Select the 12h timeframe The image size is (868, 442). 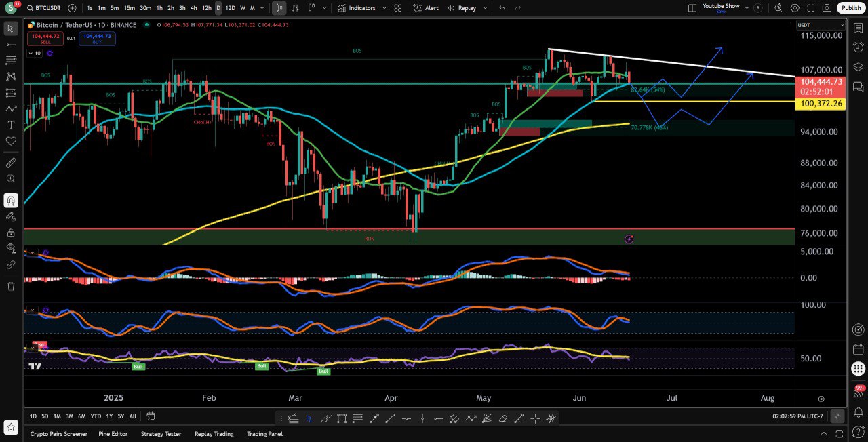coord(206,8)
